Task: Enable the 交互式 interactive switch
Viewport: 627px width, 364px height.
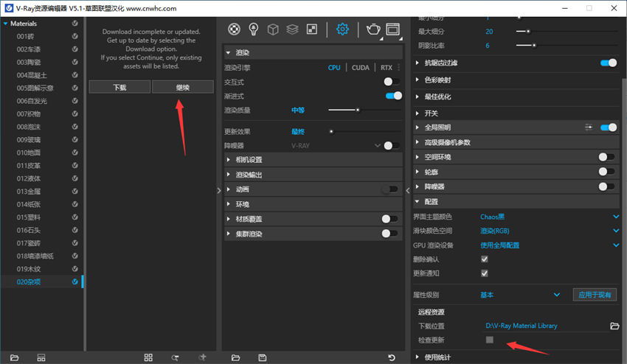Action: 392,82
